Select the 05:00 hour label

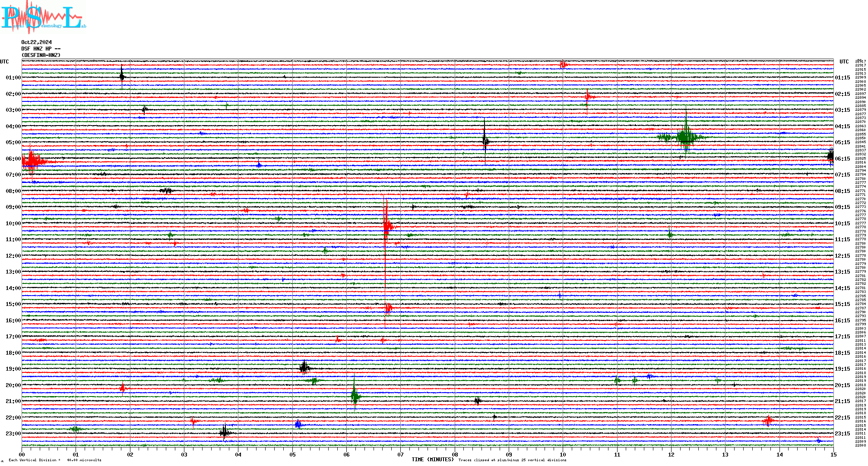click(13, 142)
